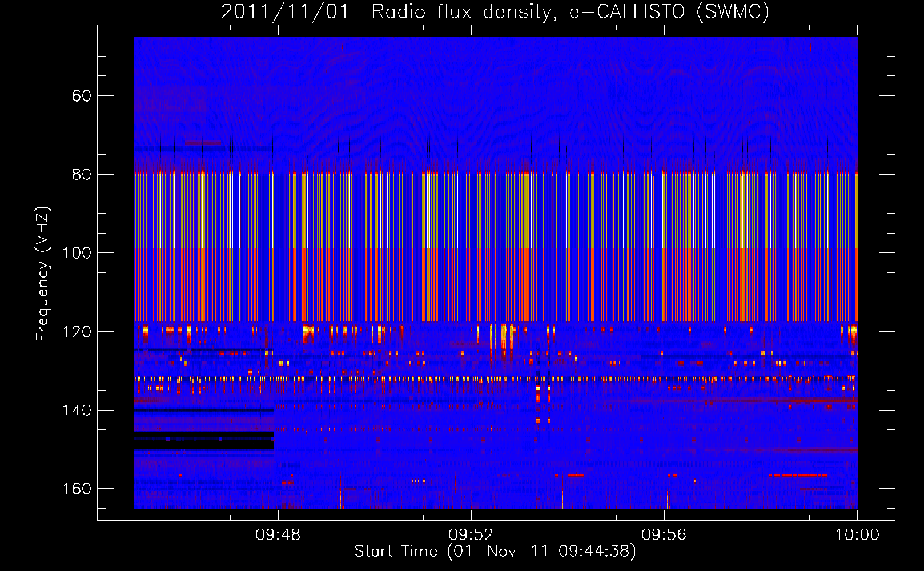Click the 60 frequency tick label
Viewport: 924px width, 571px height.
click(x=82, y=96)
